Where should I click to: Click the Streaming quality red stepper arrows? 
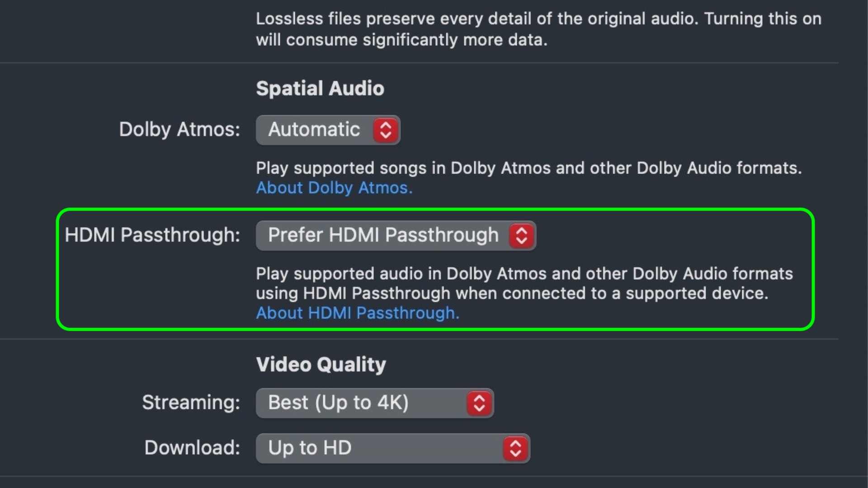pos(479,403)
